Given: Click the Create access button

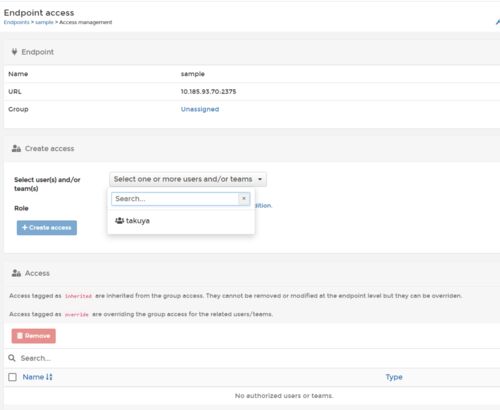Looking at the screenshot, I should 47,228.
